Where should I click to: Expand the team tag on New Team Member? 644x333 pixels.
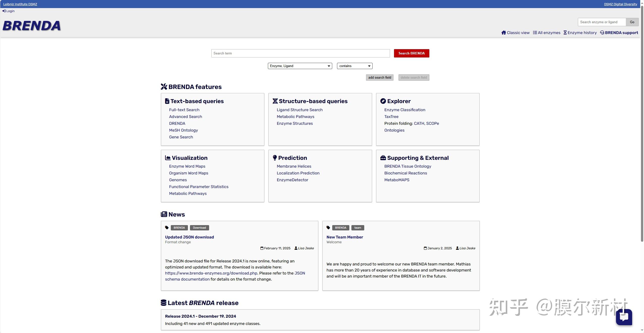[357, 228]
